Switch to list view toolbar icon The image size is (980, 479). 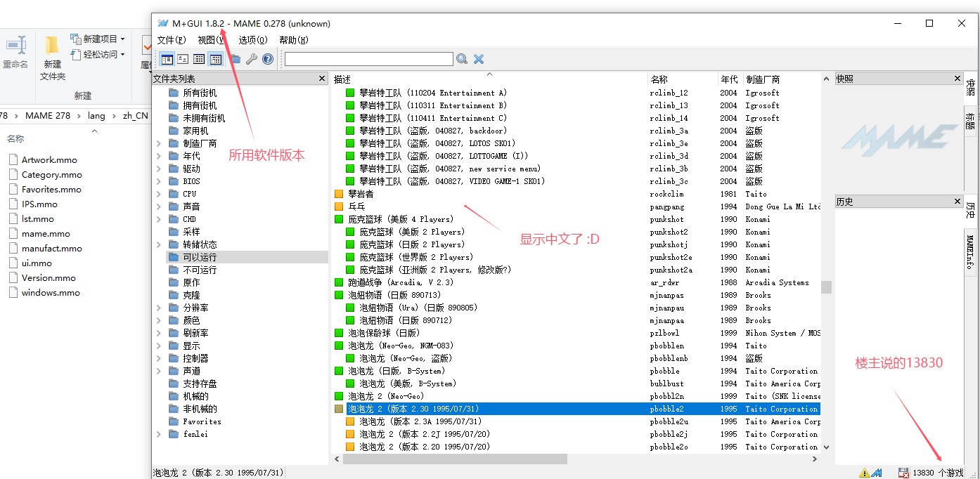click(199, 59)
